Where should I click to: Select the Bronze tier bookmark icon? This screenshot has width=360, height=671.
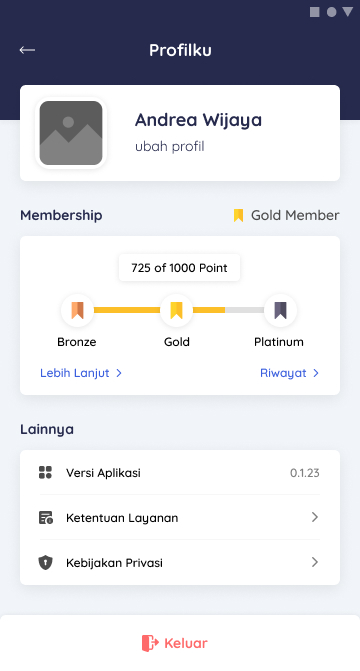77,310
